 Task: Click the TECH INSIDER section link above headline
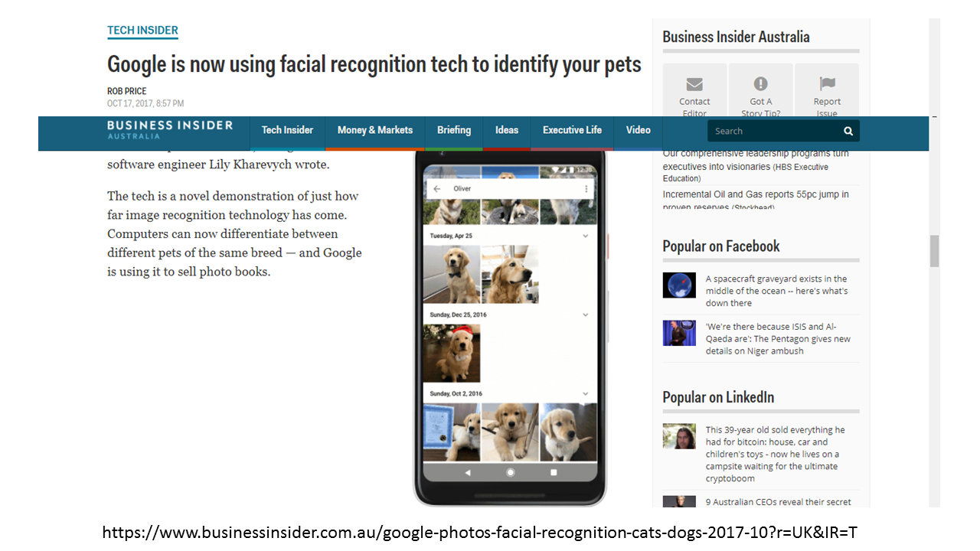point(142,31)
